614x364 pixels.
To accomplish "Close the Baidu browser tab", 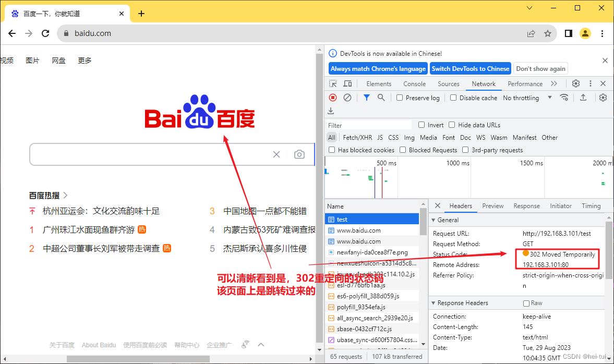I will [x=122, y=14].
